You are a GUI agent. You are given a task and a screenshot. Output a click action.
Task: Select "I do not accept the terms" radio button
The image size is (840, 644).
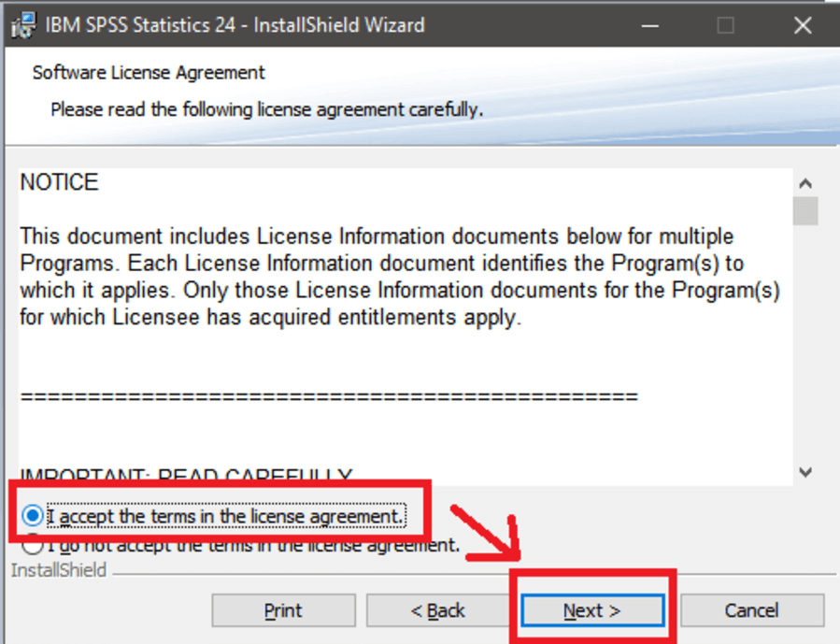pos(33,545)
